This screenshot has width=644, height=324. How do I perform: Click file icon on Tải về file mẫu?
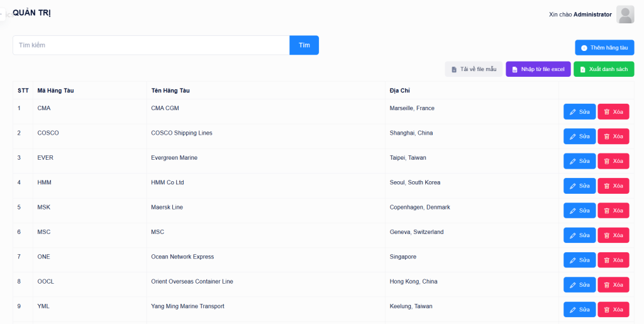coord(454,69)
